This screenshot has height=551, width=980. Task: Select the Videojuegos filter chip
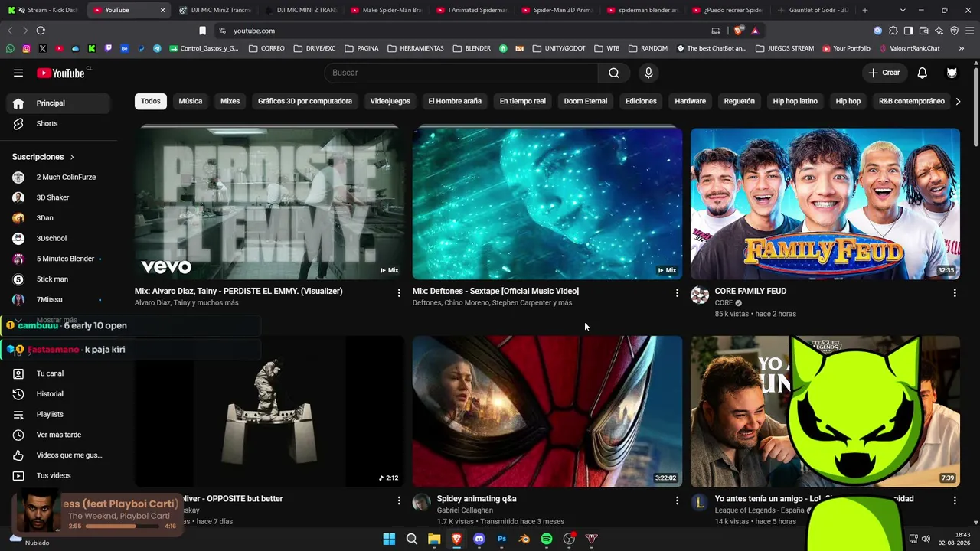(x=390, y=101)
